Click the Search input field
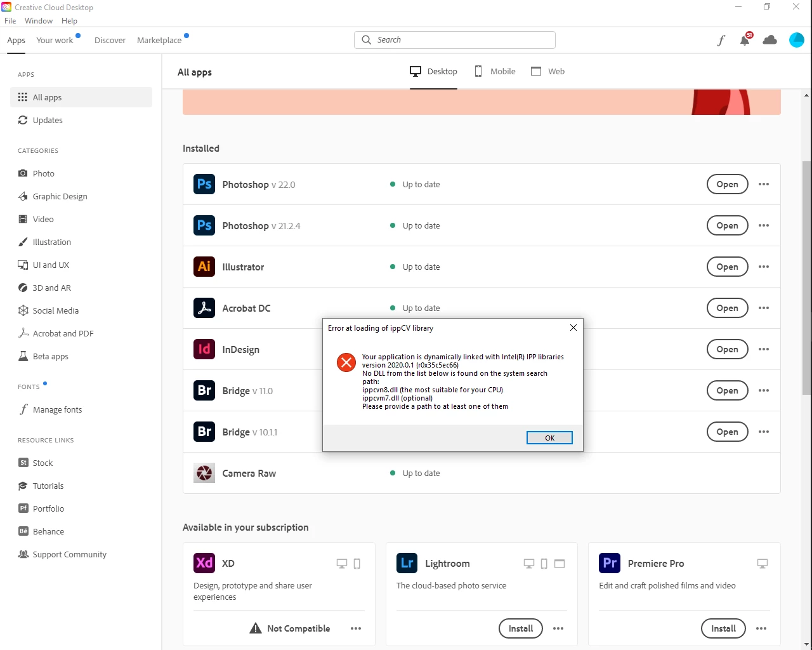The image size is (812, 650). (455, 39)
